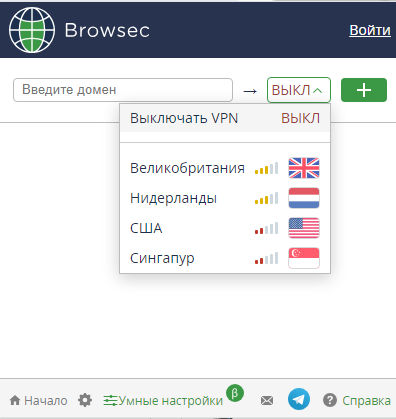Click the home icon next to Начало
Image resolution: width=396 pixels, height=419 pixels.
pyautogui.click(x=15, y=400)
